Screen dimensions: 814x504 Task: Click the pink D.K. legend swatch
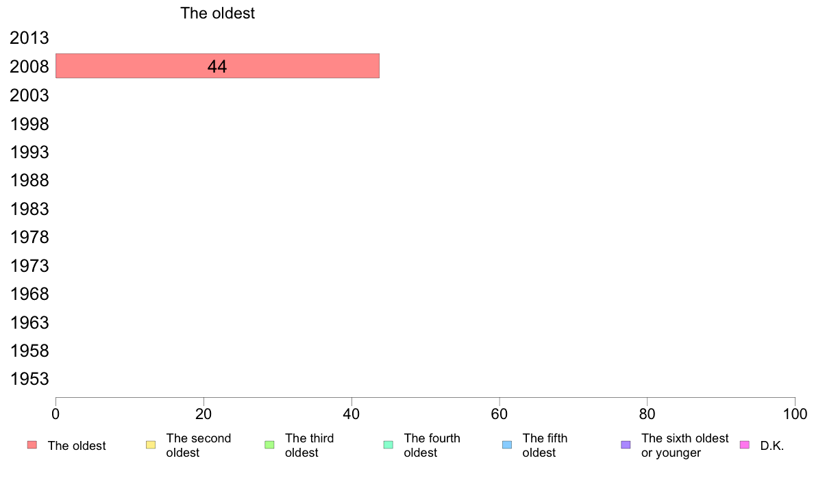(744, 445)
